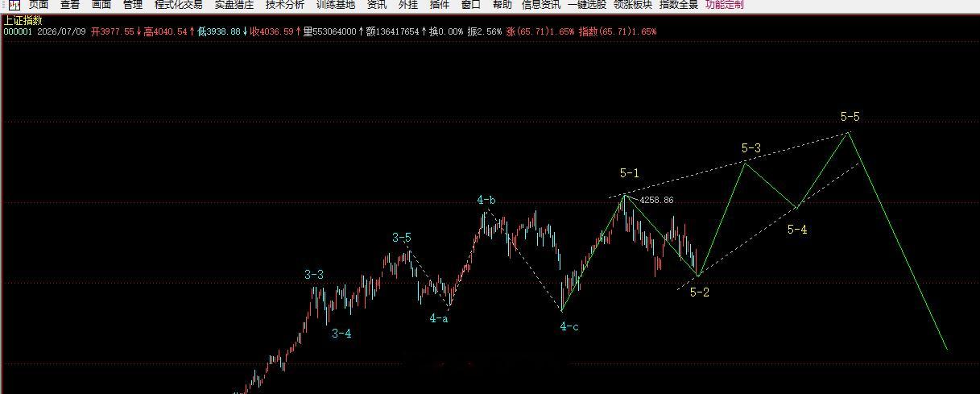Click the 换0.00% turnover rate
Image resolution: width=980 pixels, height=394 pixels.
point(446,31)
